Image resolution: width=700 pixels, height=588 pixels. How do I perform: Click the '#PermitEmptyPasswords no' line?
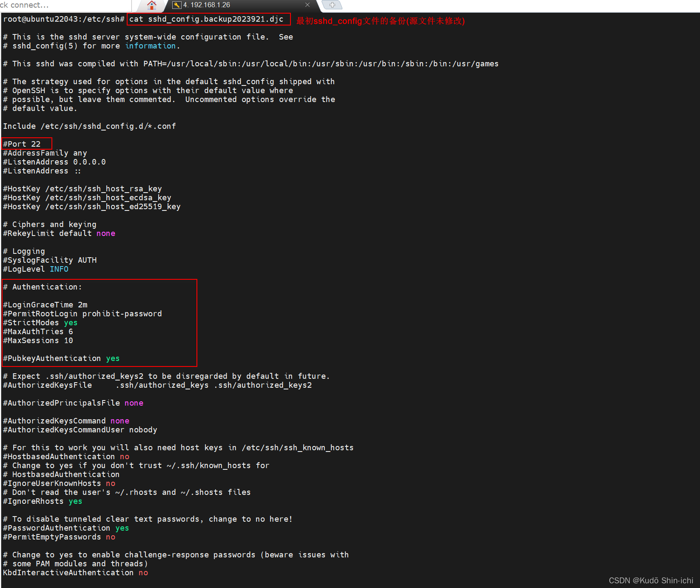click(59, 537)
